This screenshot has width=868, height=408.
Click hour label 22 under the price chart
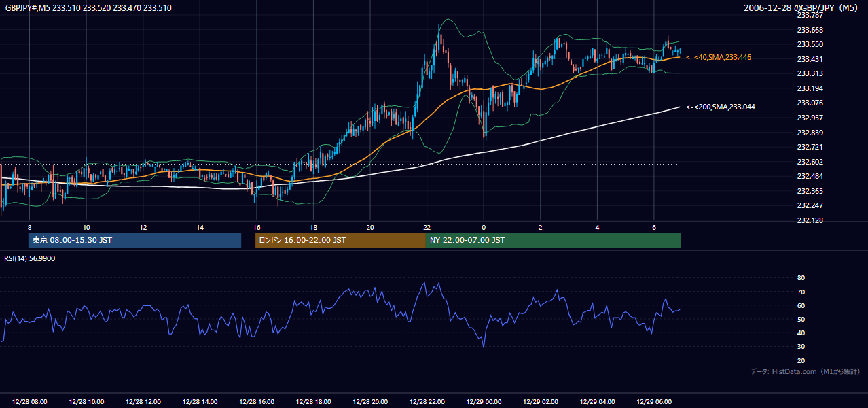click(x=427, y=227)
